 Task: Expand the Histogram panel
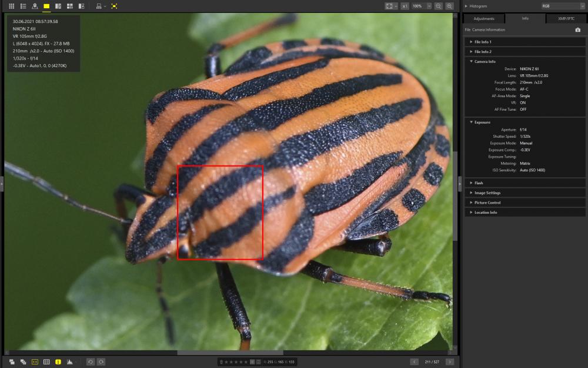(466, 6)
